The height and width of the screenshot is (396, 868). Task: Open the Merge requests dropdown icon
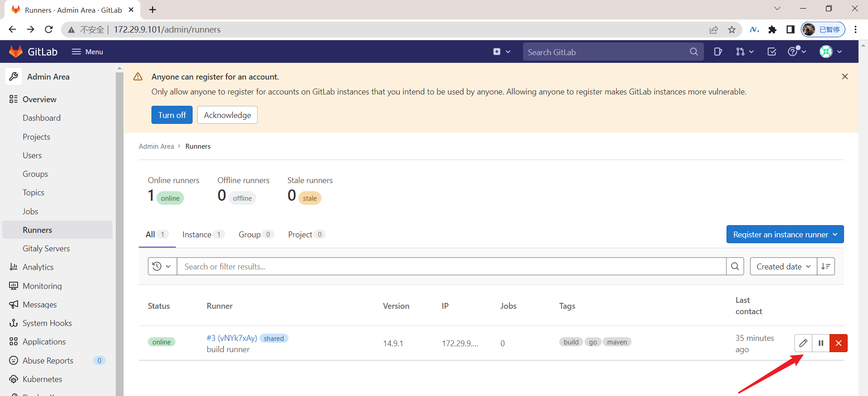click(x=745, y=52)
